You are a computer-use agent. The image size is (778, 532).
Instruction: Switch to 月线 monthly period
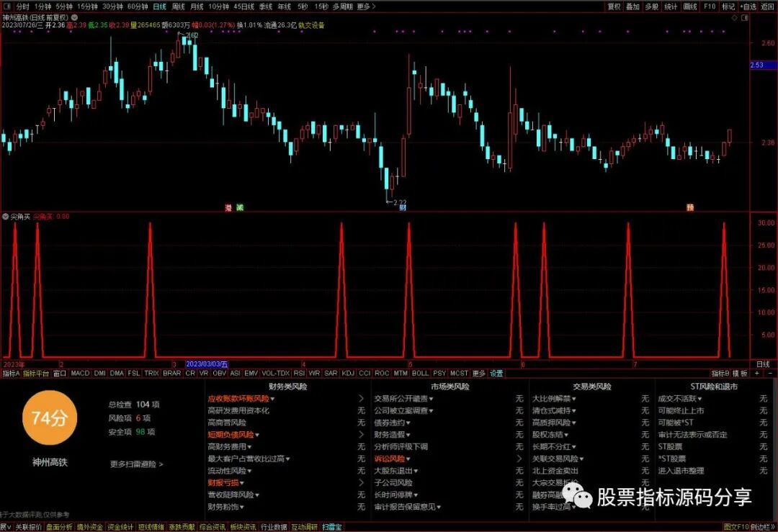tap(197, 6)
